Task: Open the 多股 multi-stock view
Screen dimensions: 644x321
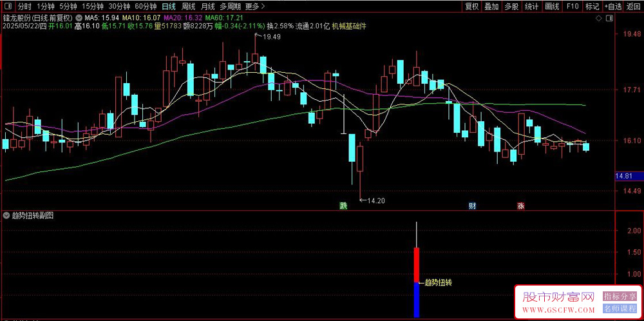Action: (512, 6)
